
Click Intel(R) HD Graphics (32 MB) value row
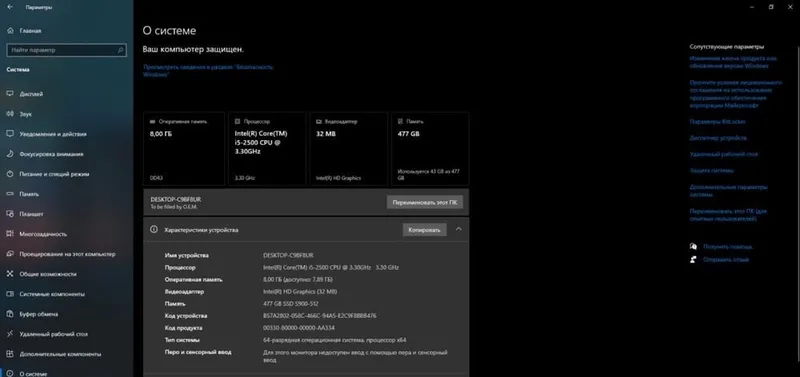pos(300,292)
